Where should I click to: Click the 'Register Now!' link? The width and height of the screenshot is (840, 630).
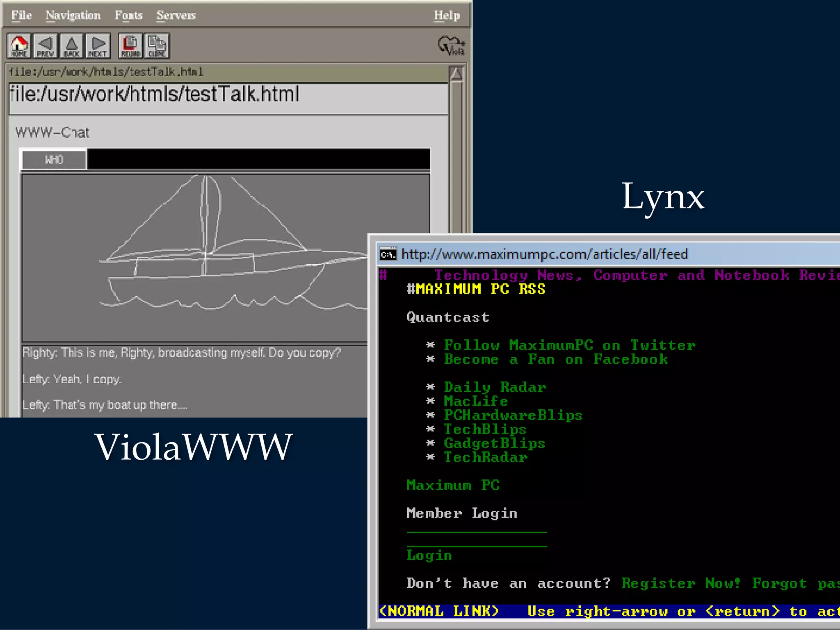[x=681, y=583]
